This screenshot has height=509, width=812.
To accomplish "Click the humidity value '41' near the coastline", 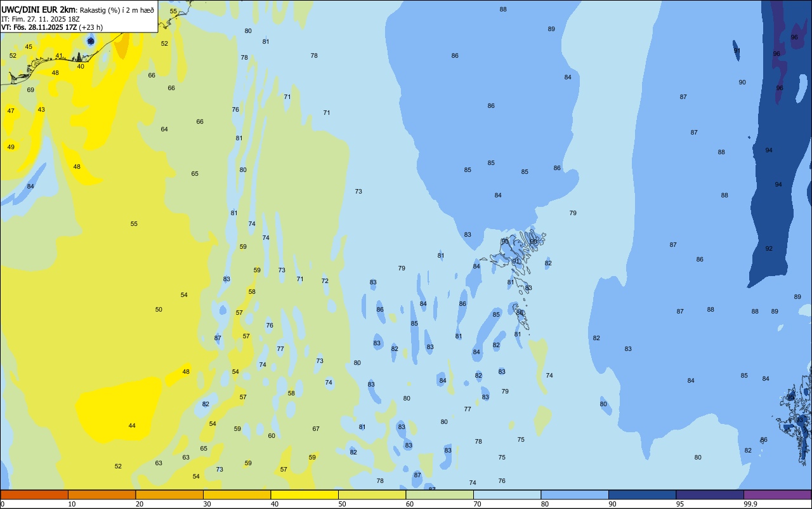I will click(x=59, y=56).
